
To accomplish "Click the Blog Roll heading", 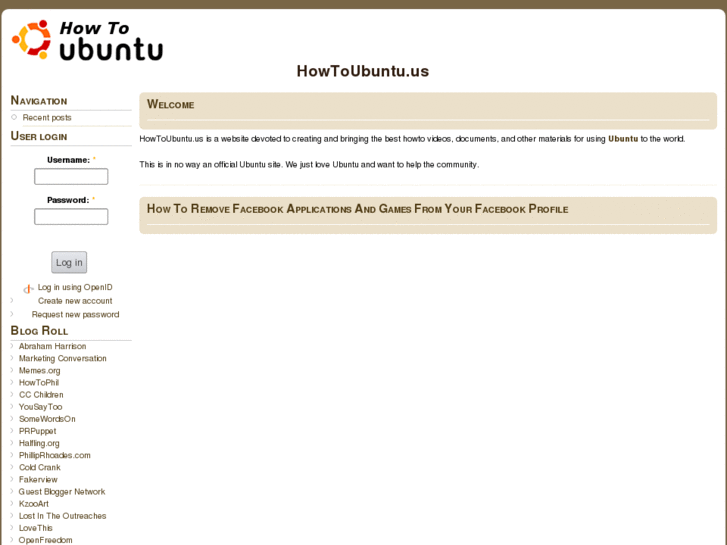I will pyautogui.click(x=39, y=331).
